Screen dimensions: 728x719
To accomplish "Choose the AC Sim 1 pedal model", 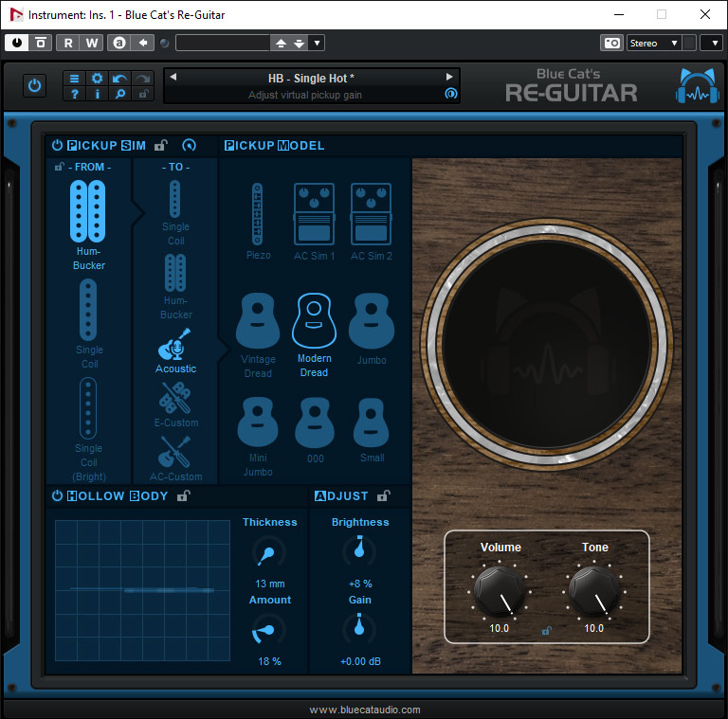I will (x=314, y=216).
